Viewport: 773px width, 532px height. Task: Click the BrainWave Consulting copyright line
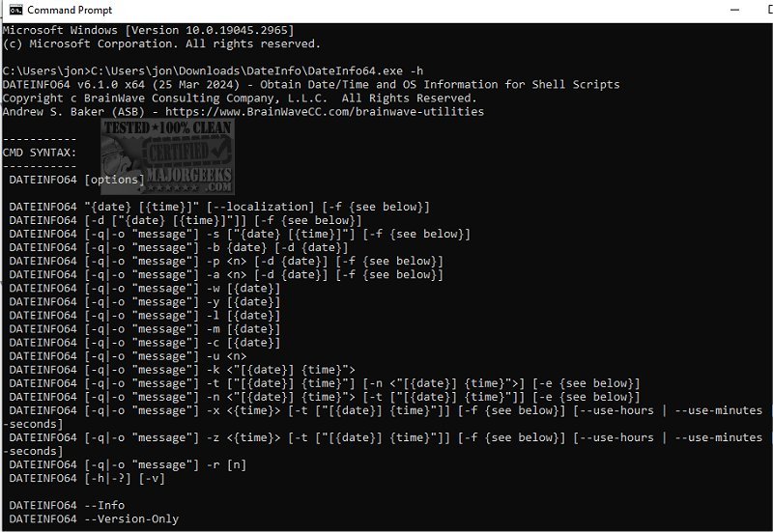[x=240, y=98]
